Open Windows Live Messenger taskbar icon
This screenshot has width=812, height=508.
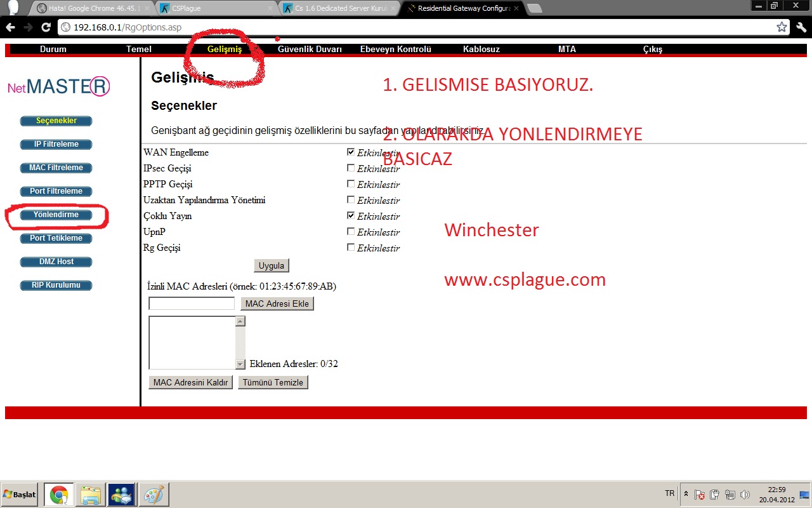(x=122, y=495)
